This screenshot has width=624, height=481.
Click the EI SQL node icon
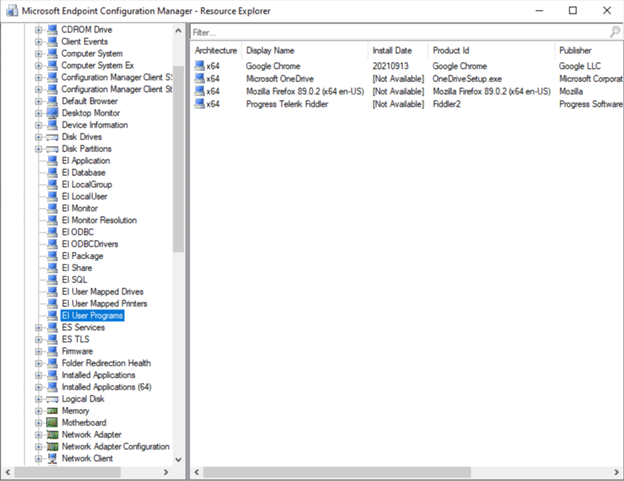point(52,280)
